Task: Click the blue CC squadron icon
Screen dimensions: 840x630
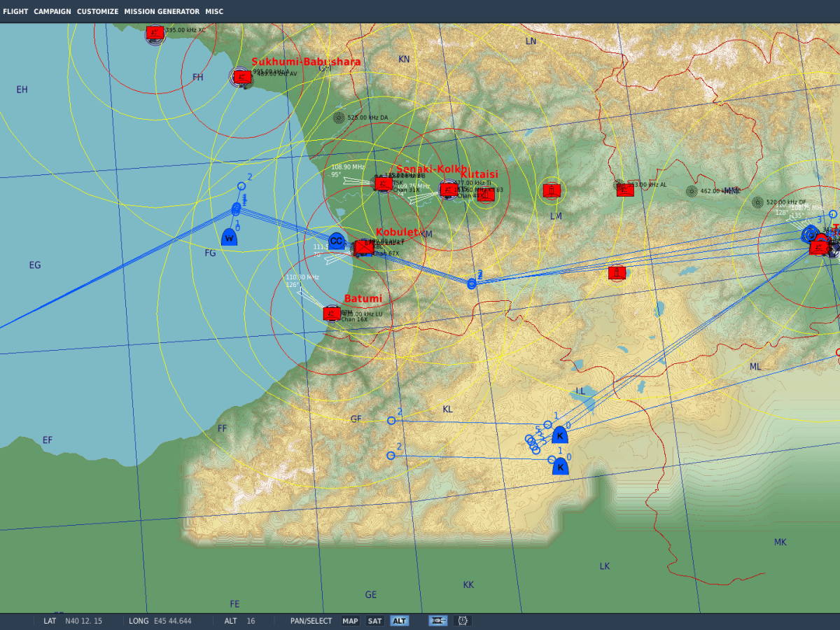Action: point(335,242)
